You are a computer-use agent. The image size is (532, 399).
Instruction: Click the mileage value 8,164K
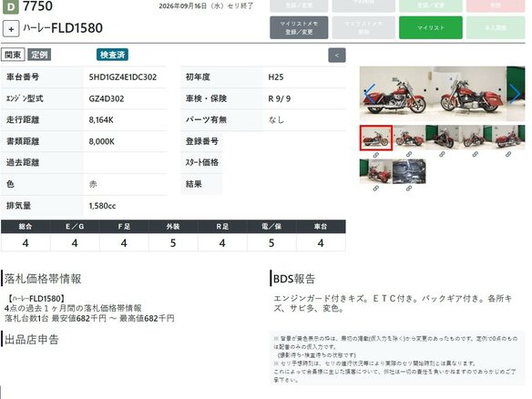(101, 120)
